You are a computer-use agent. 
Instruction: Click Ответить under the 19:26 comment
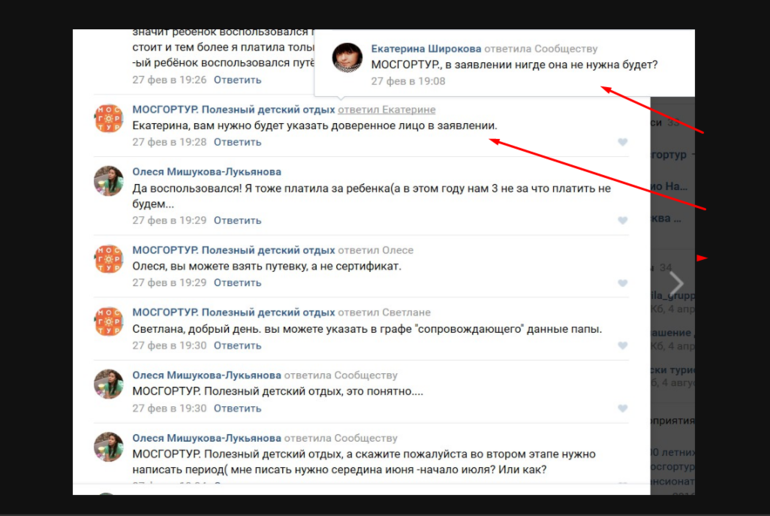pyautogui.click(x=237, y=80)
